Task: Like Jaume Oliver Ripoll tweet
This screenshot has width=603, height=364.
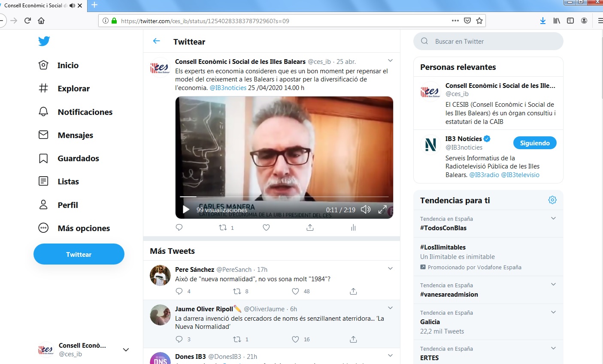Action: [295, 339]
